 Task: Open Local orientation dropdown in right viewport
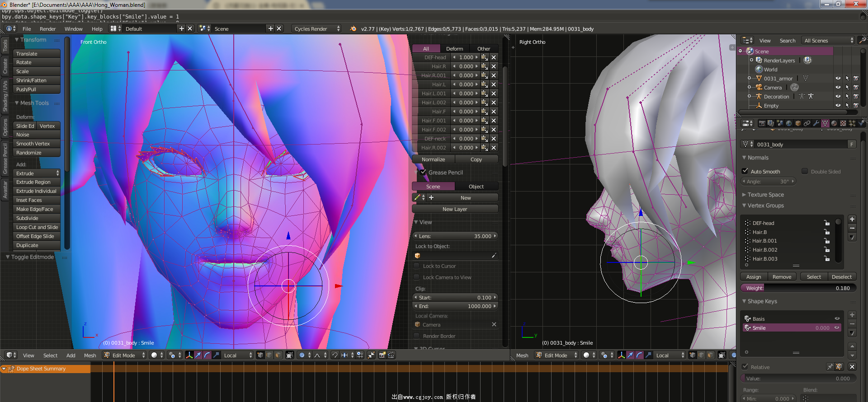click(x=670, y=355)
